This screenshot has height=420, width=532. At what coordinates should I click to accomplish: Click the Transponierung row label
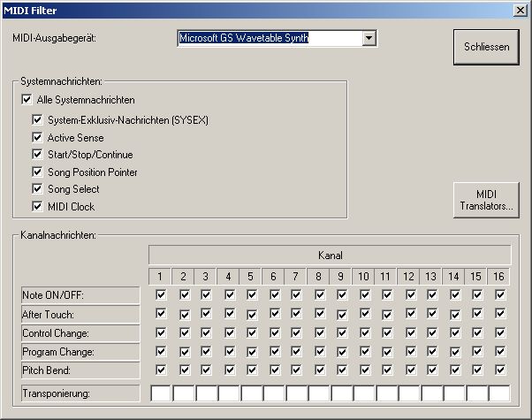pos(80,393)
